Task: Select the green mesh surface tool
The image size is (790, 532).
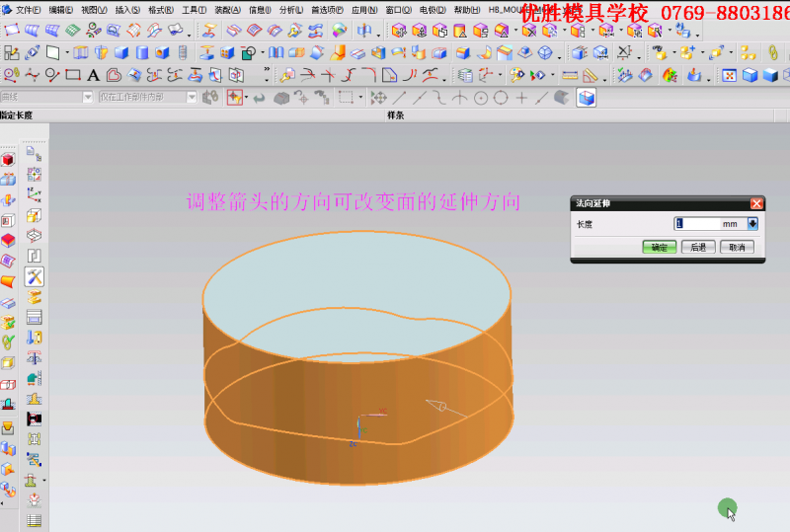Action: click(73, 31)
